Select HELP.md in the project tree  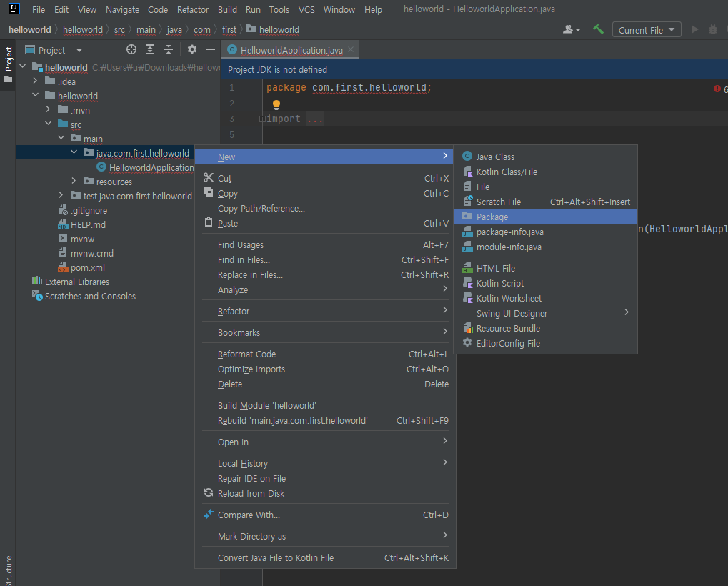point(88,224)
